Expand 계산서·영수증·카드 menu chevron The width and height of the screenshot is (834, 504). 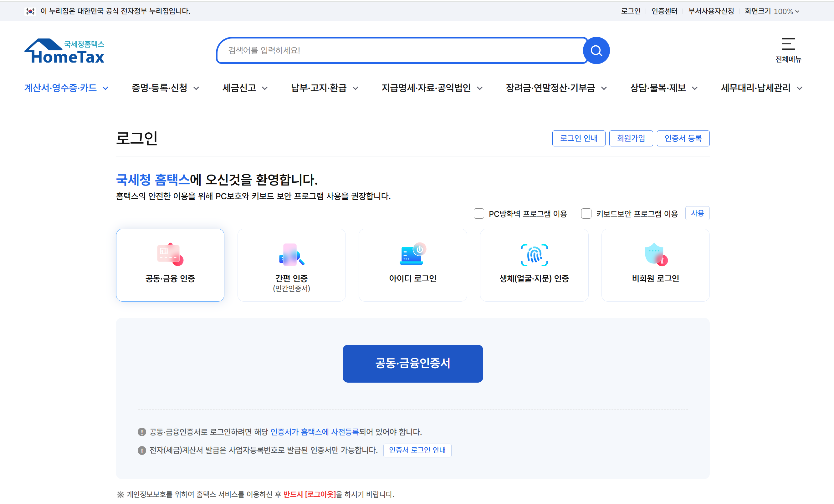pyautogui.click(x=105, y=88)
